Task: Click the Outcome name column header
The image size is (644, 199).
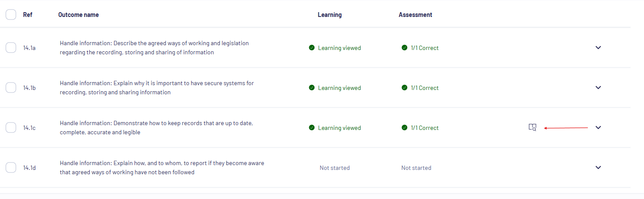Action: tap(78, 15)
